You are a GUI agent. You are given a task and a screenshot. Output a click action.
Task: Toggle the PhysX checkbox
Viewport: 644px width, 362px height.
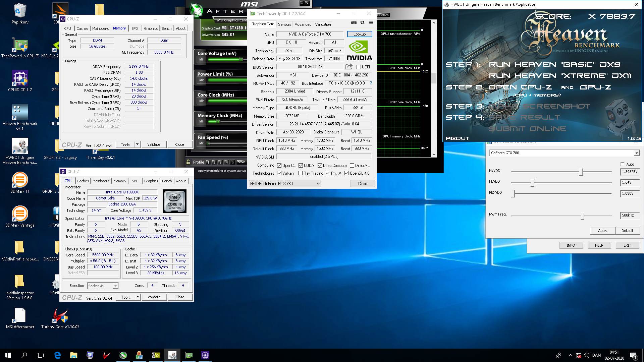(328, 173)
